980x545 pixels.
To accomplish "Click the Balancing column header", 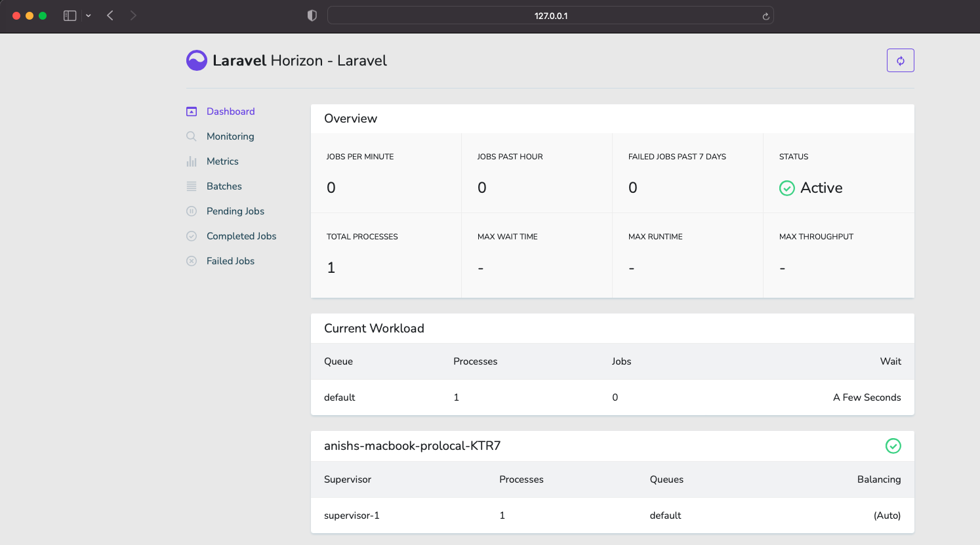I will [879, 479].
